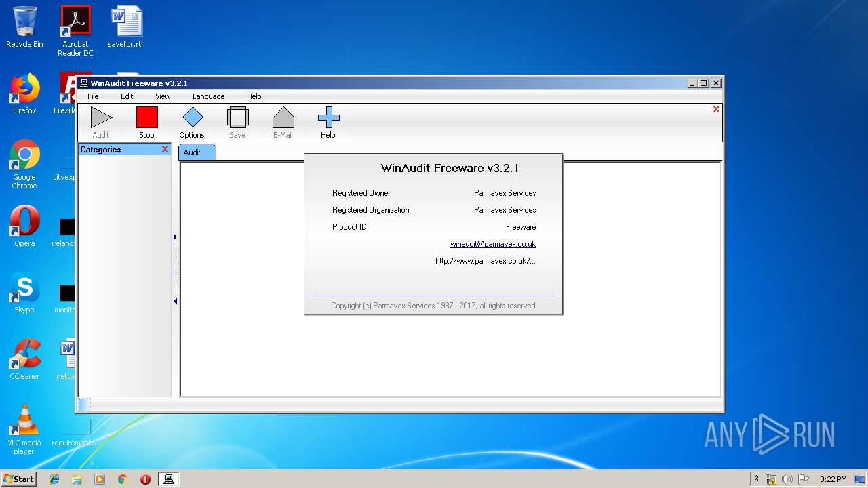
Task: Click the http://www.parmavex.co.uk/... website text
Action: [486, 261]
